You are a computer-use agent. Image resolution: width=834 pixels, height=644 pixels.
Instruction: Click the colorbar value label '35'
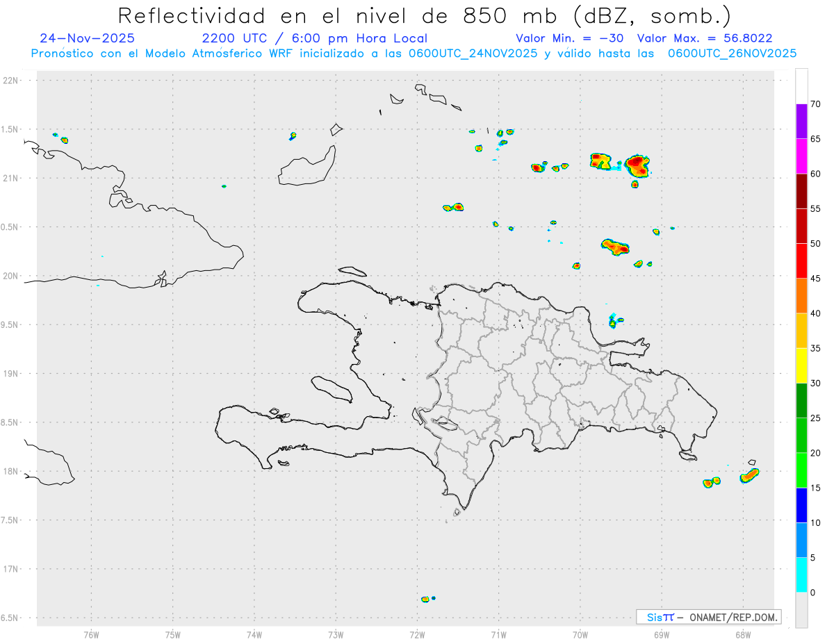[815, 348]
